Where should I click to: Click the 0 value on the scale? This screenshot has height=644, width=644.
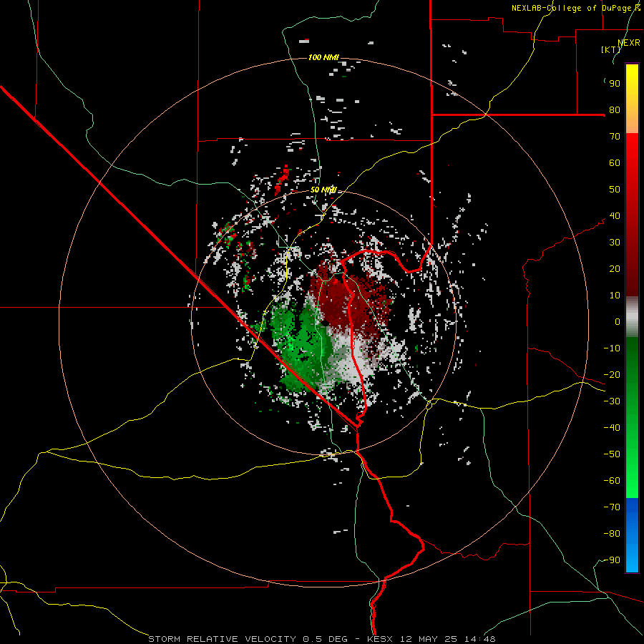618,322
